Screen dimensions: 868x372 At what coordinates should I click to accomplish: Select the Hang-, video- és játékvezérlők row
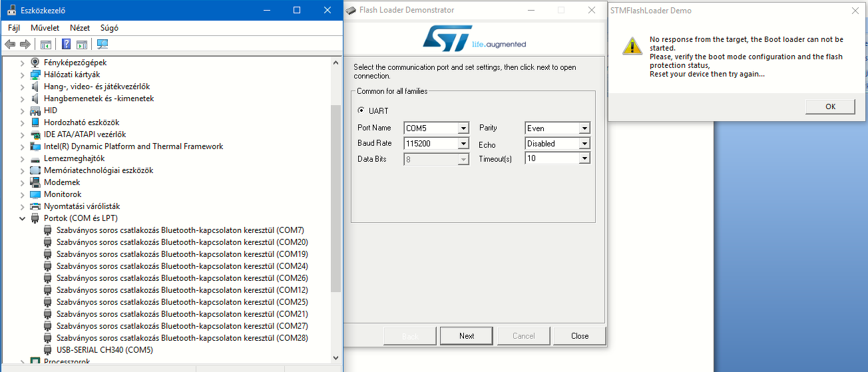(97, 87)
